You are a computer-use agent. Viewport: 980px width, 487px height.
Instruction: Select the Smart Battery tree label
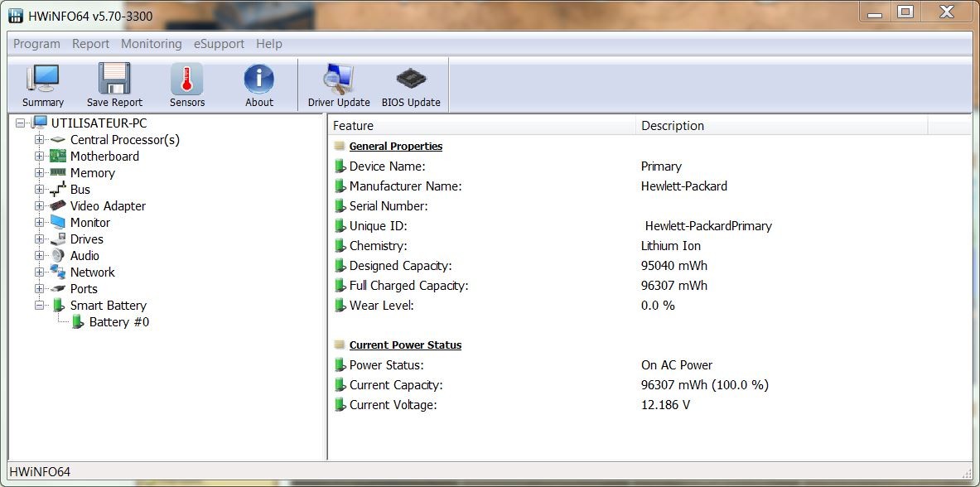coord(109,305)
